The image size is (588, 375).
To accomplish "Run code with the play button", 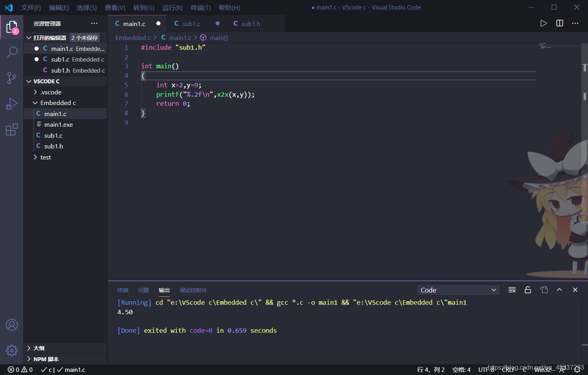I will pyautogui.click(x=543, y=23).
